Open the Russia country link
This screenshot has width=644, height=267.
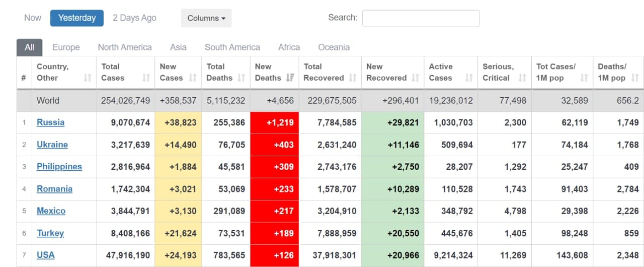(x=50, y=122)
